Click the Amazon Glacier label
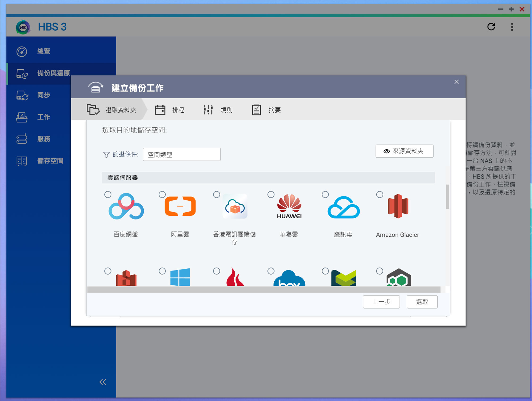 click(397, 235)
